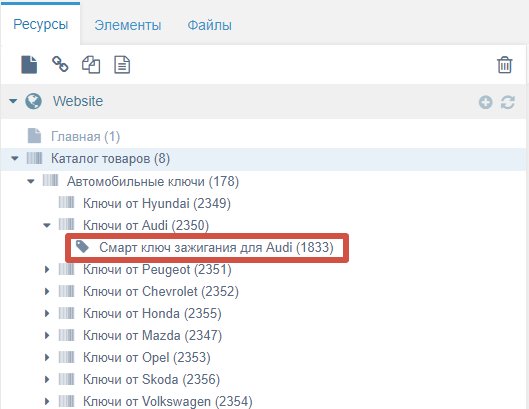Screen dimensions: 529x409
Task: Expand Ключи от Mazda node
Action: 47,335
